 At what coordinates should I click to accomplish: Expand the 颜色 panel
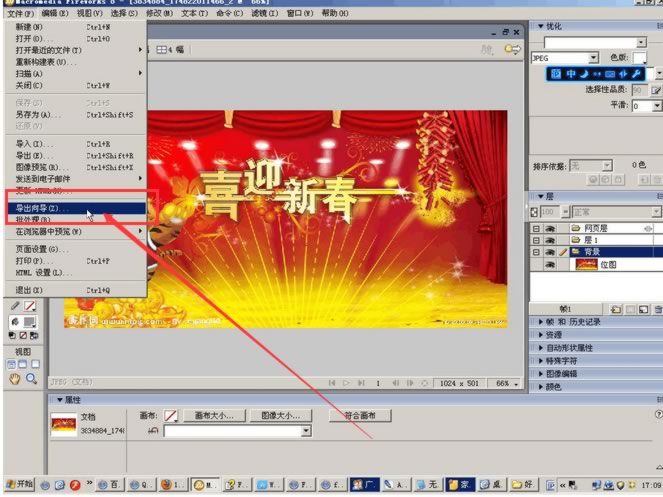click(x=540, y=387)
